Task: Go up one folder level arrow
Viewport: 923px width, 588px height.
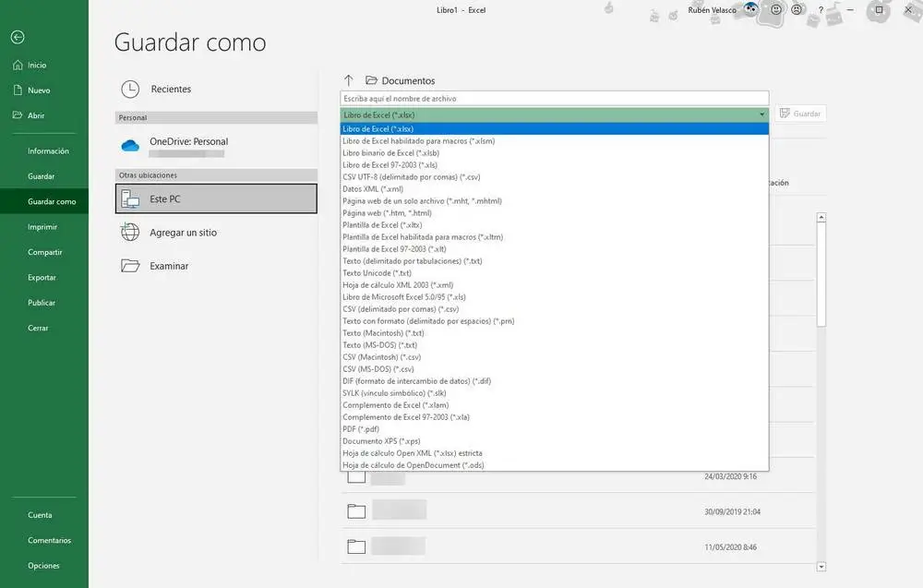Action: point(349,80)
